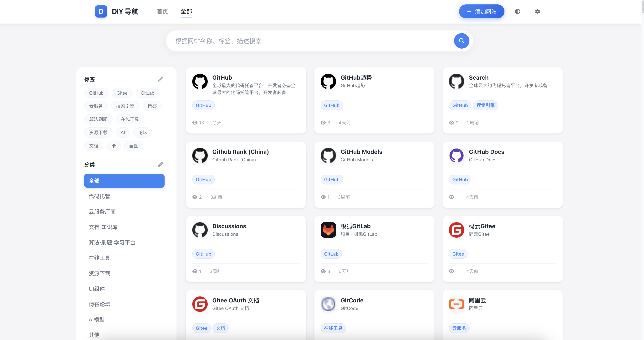Filter by the GitLab tag in sidebar
644x340 pixels.
[147, 93]
